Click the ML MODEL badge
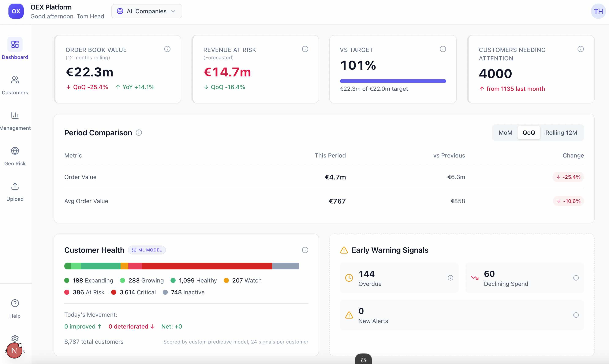This screenshot has width=609, height=364. click(x=147, y=250)
